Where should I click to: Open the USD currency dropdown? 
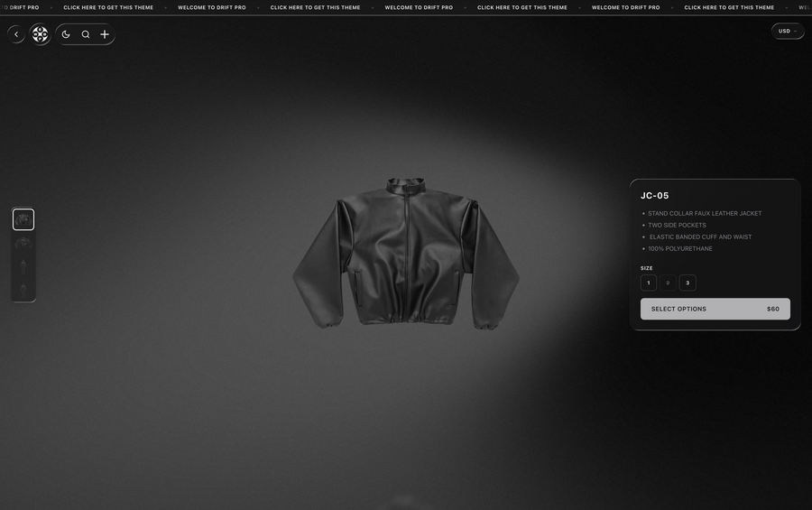tap(788, 31)
